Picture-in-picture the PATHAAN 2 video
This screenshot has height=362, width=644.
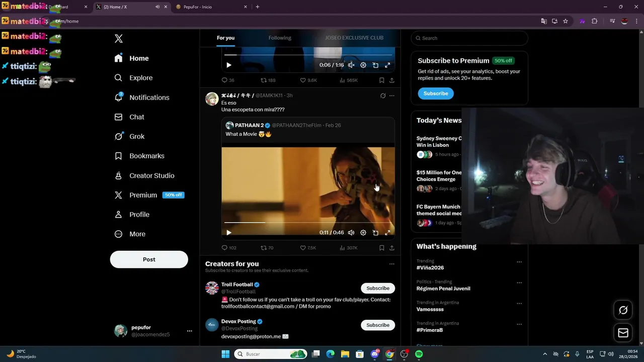tap(375, 233)
